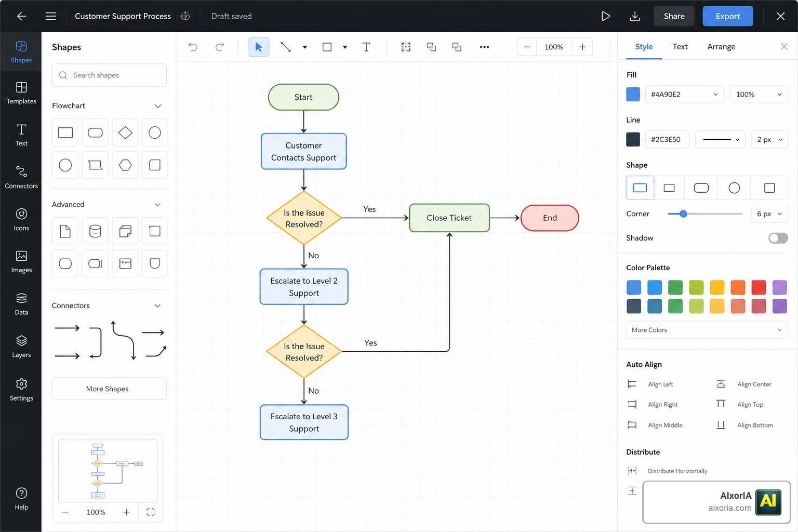Viewport: 798px width, 532px height.
Task: Select the sharp rectangle shape option
Action: pyautogui.click(x=669, y=188)
